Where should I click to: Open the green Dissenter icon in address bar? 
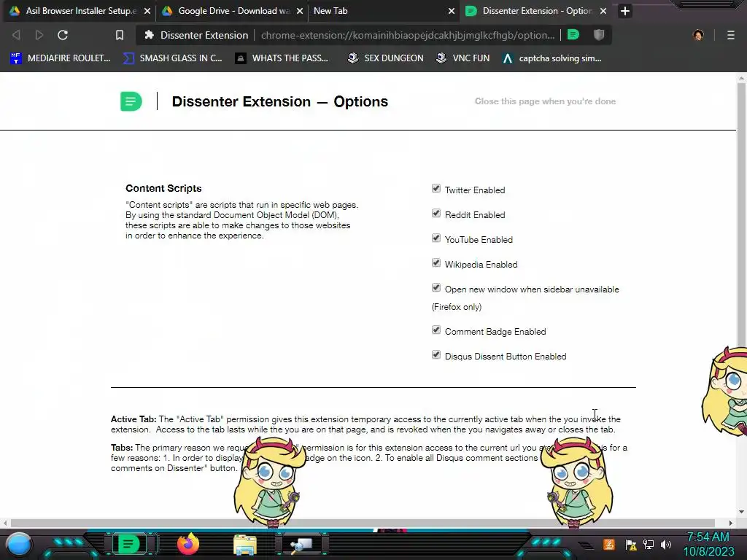573,35
